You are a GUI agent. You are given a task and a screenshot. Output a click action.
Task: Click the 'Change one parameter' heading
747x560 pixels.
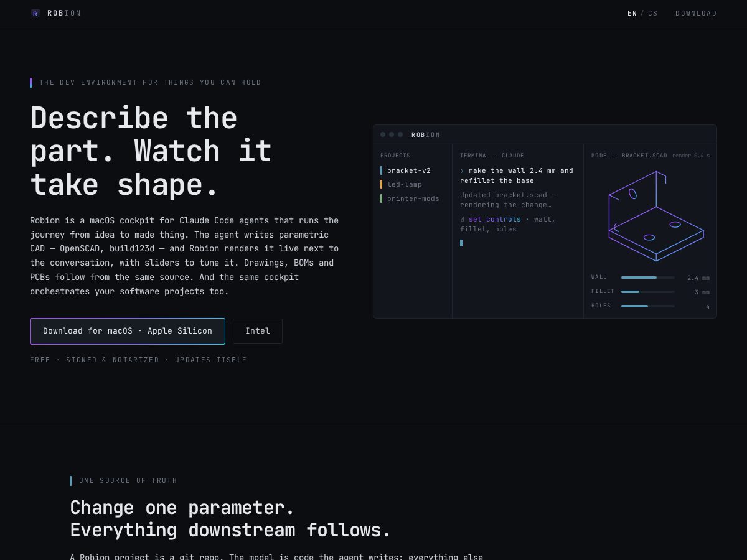coord(230,519)
